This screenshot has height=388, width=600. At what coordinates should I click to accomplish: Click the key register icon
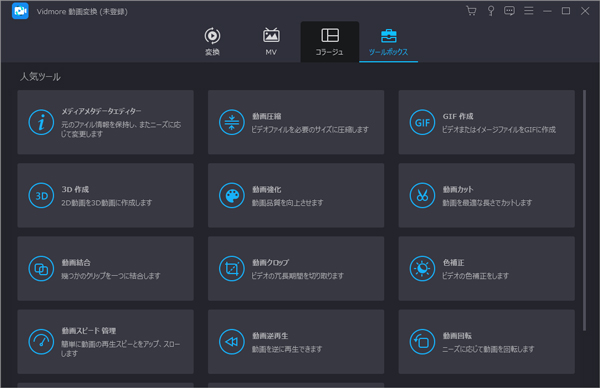(x=491, y=11)
